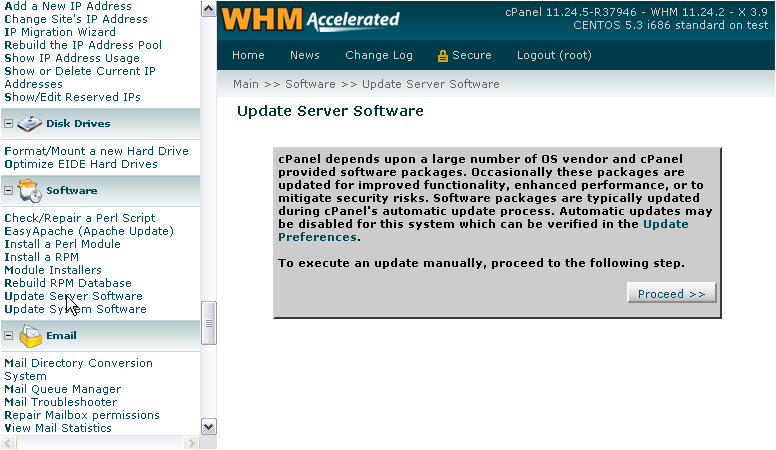The height and width of the screenshot is (450, 776).
Task: Open Module Installers
Action: (x=53, y=270)
